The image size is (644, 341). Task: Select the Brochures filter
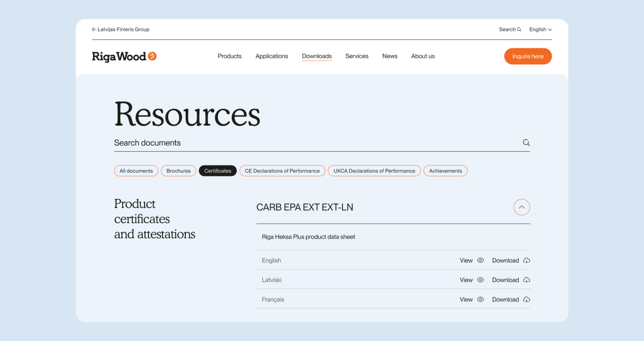179,171
